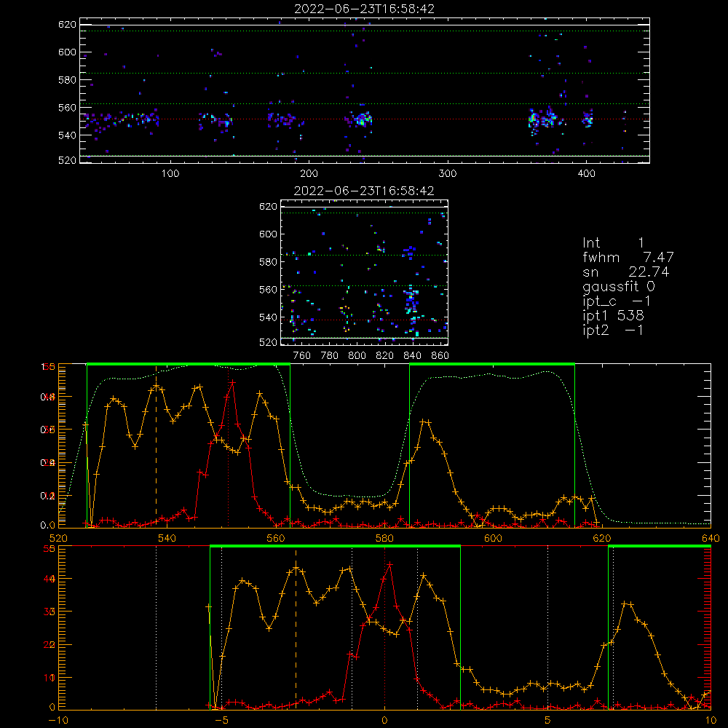Viewport: 728px width, 728px height.
Task: Click x-axis label 100 of the wide top image
Action: pyautogui.click(x=170, y=174)
